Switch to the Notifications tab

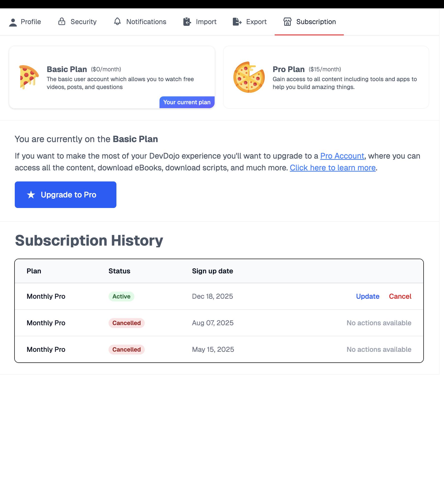point(146,22)
